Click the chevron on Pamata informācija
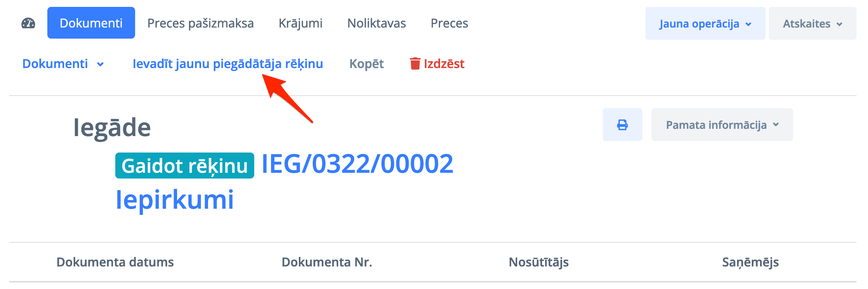This screenshot has width=868, height=289. (776, 125)
